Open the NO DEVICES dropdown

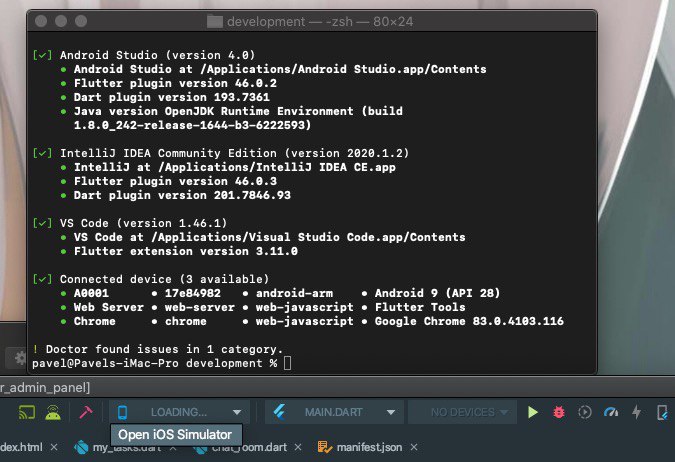[463, 412]
